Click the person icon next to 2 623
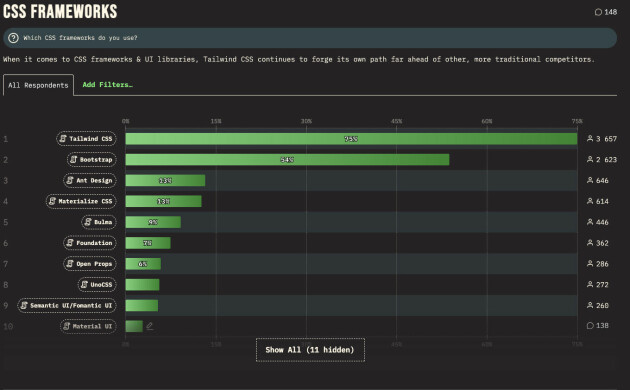Screen dimensions: 630x390 point(590,159)
